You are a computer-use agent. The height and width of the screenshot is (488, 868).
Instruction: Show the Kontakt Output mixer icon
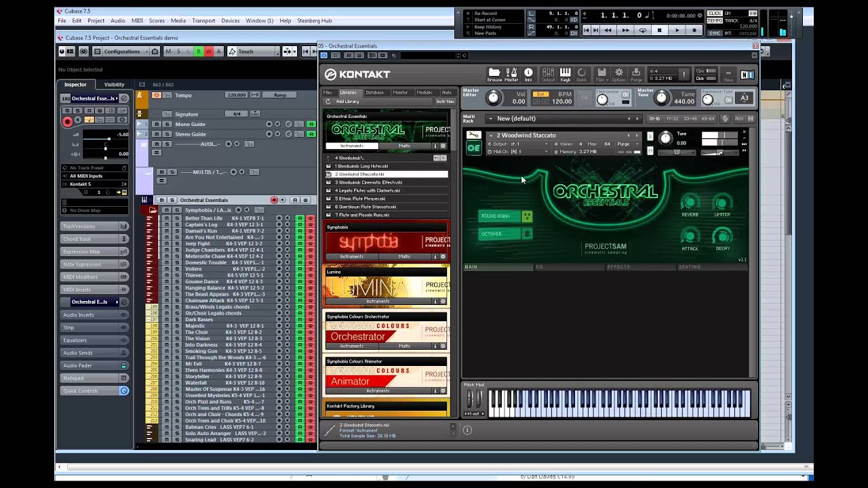548,74
